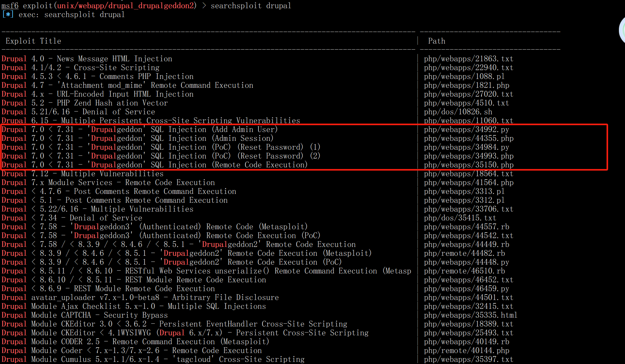Image resolution: width=625 pixels, height=364 pixels.
Task: Click the Drupalgeddon SQL Injection (Add Admin User) entry
Action: point(140,130)
